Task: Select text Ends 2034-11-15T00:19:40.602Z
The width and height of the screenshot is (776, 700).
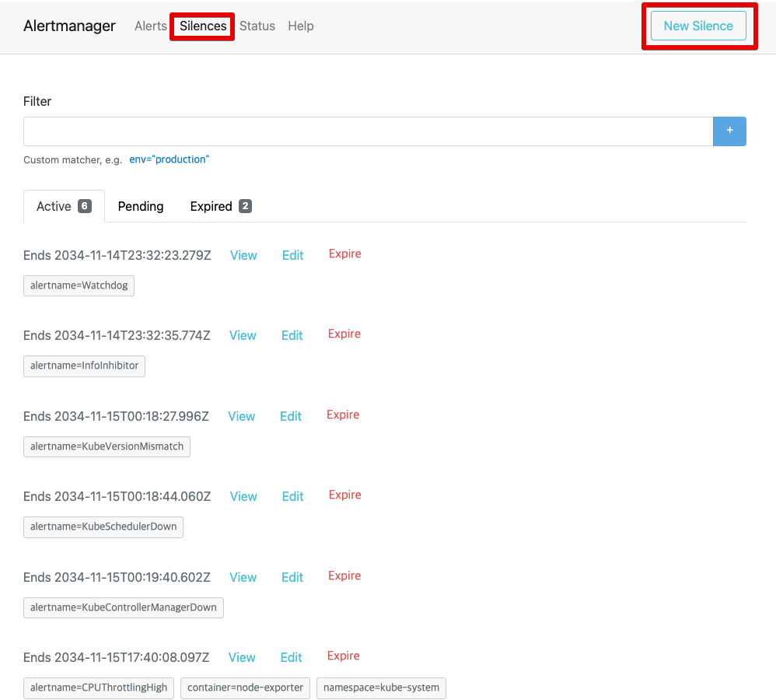Action: coord(117,578)
